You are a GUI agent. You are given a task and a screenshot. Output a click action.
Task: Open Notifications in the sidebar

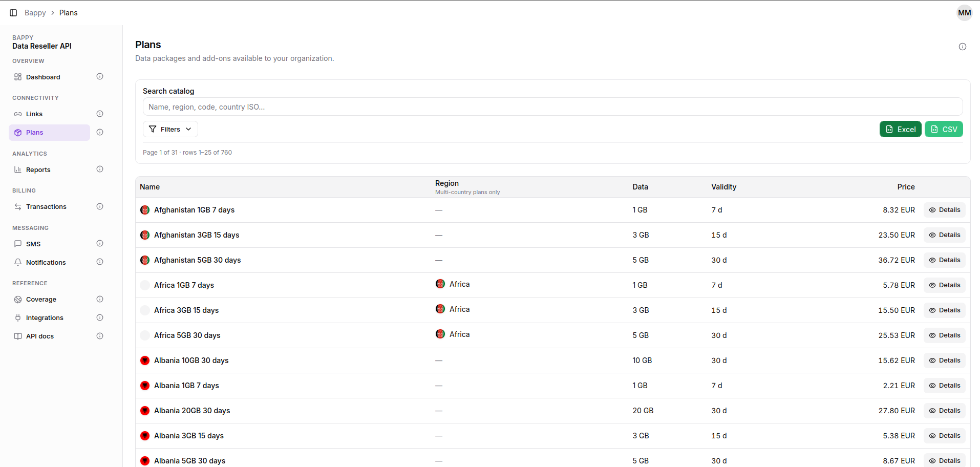pos(49,262)
